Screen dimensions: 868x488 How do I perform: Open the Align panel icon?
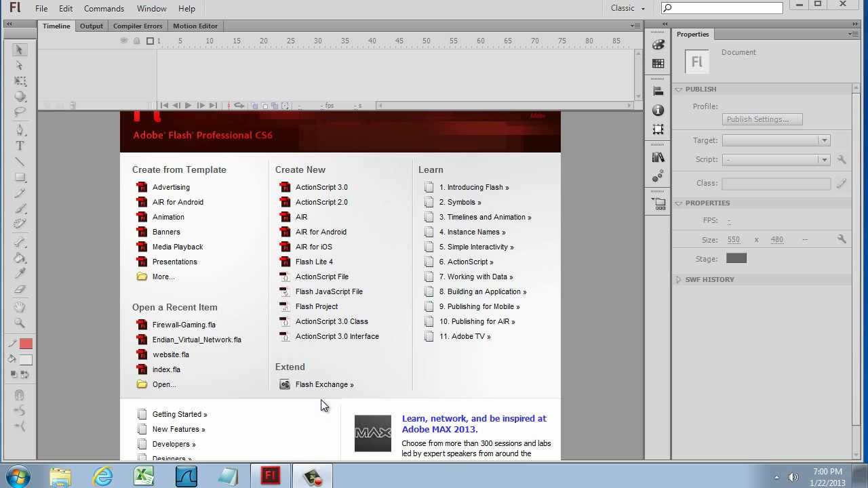(658, 91)
